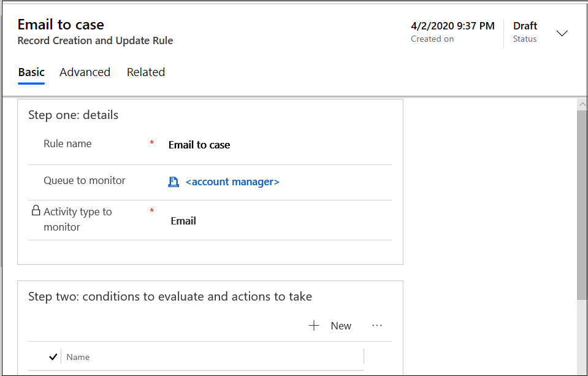Open the Related tab
Viewport: 588px width, 376px height.
click(x=146, y=72)
